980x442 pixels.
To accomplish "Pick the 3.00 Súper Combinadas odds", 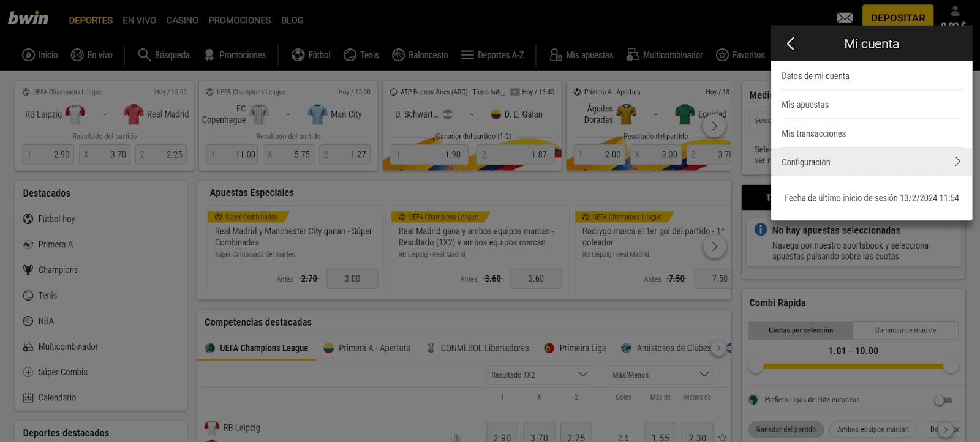I will click(352, 279).
